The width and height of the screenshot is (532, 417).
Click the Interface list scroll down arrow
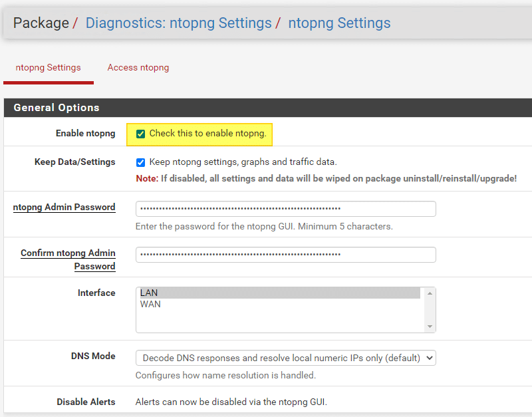tap(430, 326)
